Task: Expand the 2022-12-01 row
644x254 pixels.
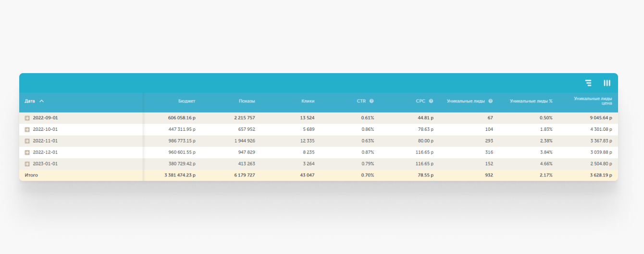Action: coord(27,152)
